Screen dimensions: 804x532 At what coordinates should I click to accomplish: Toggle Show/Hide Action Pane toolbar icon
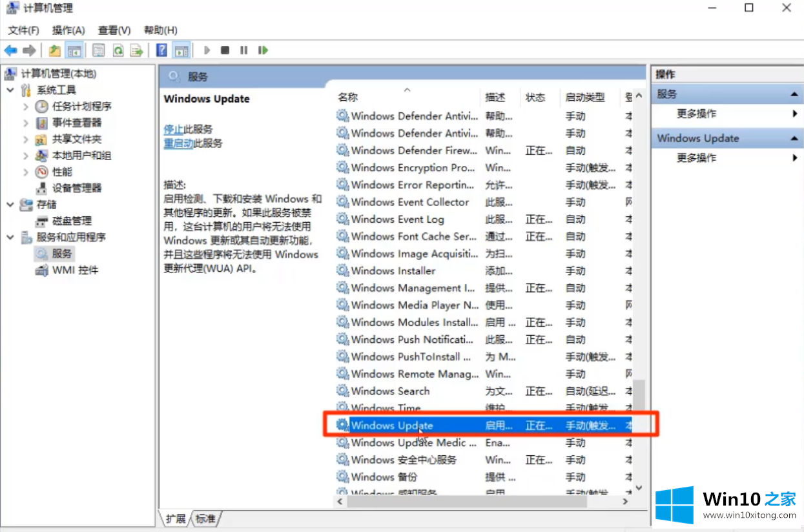tap(181, 50)
